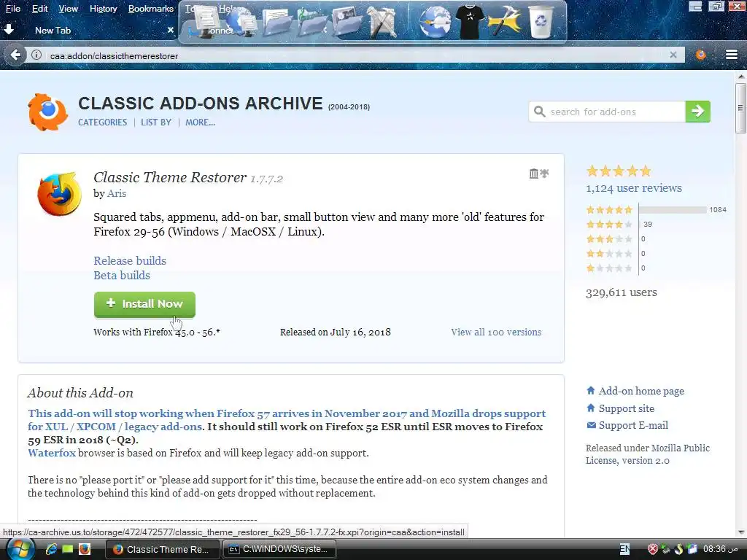Click the back arrow in the navigation bar
Image resolution: width=747 pixels, height=560 pixels.
(x=15, y=55)
